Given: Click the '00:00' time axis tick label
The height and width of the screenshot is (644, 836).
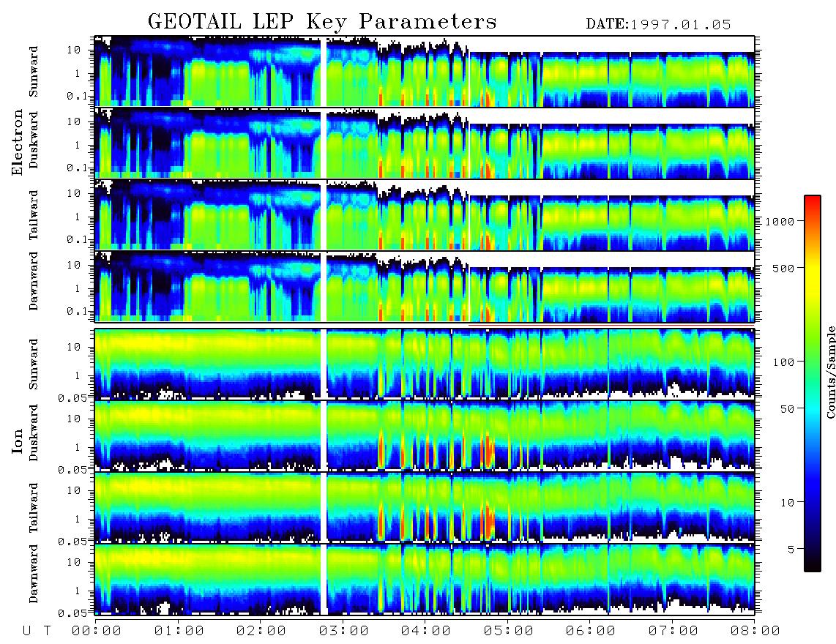Looking at the screenshot, I should (97, 632).
